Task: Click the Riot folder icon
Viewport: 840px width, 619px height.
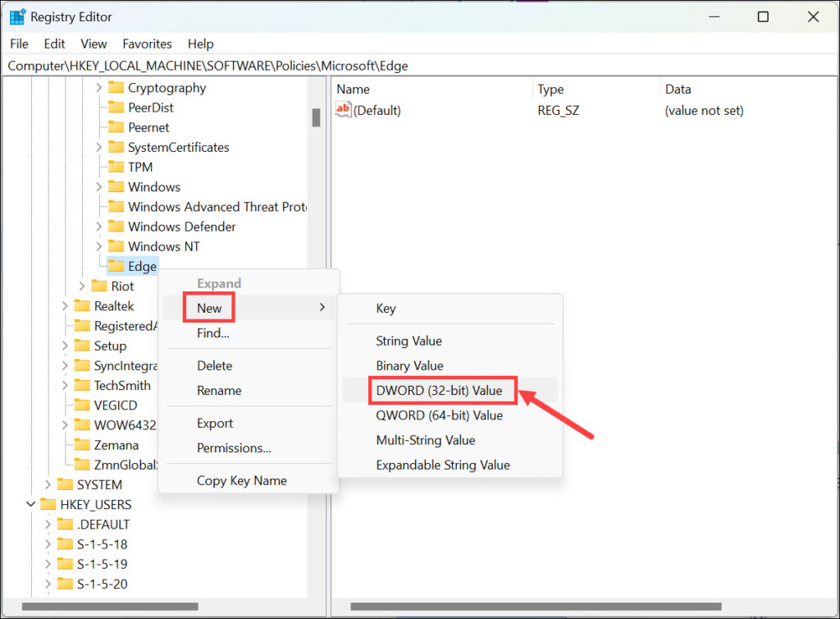Action: click(x=99, y=286)
